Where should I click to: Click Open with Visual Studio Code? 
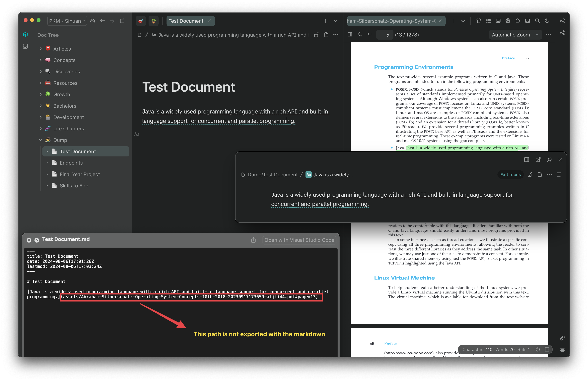(299, 240)
